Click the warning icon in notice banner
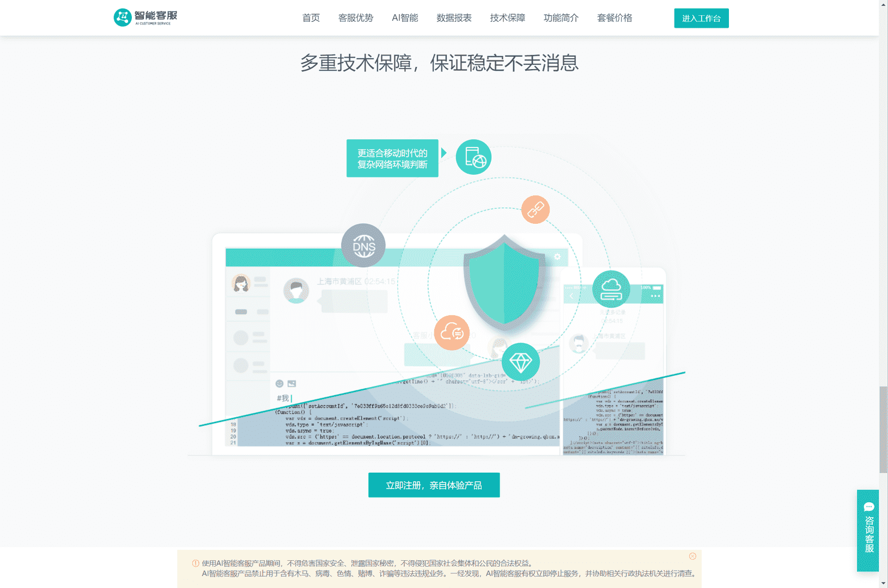Viewport: 888px width, 588px height. [196, 563]
